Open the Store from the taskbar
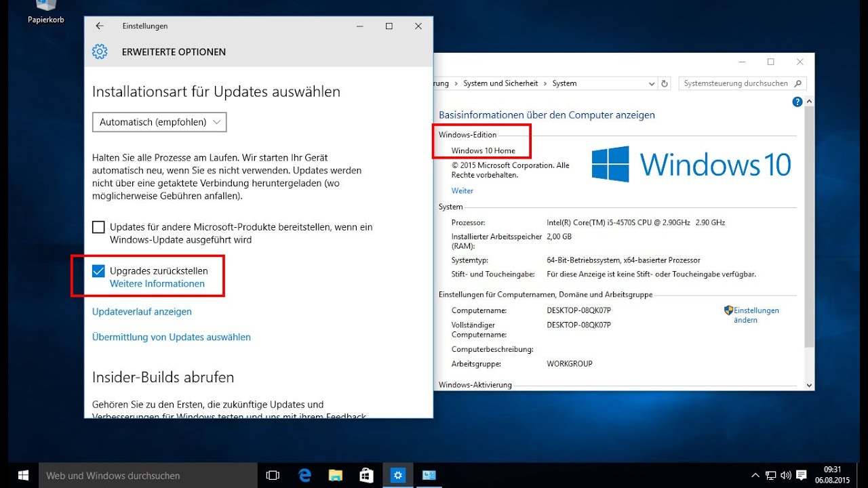Screen dimensions: 868x488 367,475
